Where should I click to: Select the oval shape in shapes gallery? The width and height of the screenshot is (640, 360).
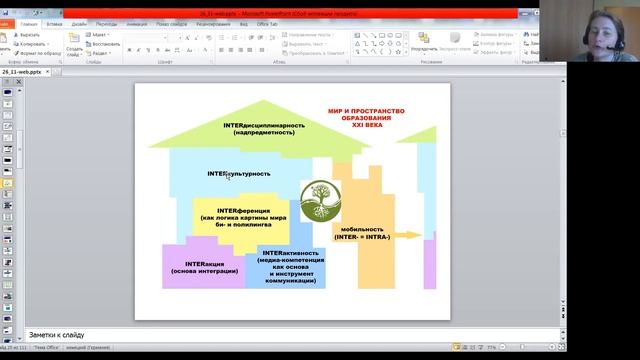tap(390, 36)
